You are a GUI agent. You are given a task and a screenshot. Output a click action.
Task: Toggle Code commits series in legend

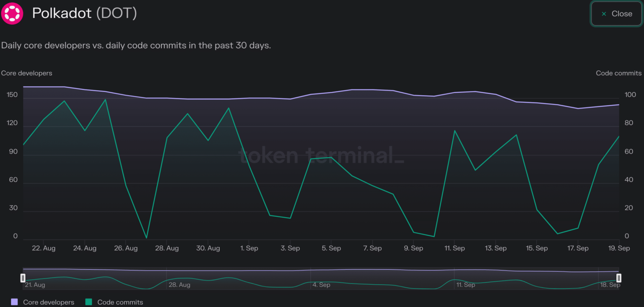(120, 302)
